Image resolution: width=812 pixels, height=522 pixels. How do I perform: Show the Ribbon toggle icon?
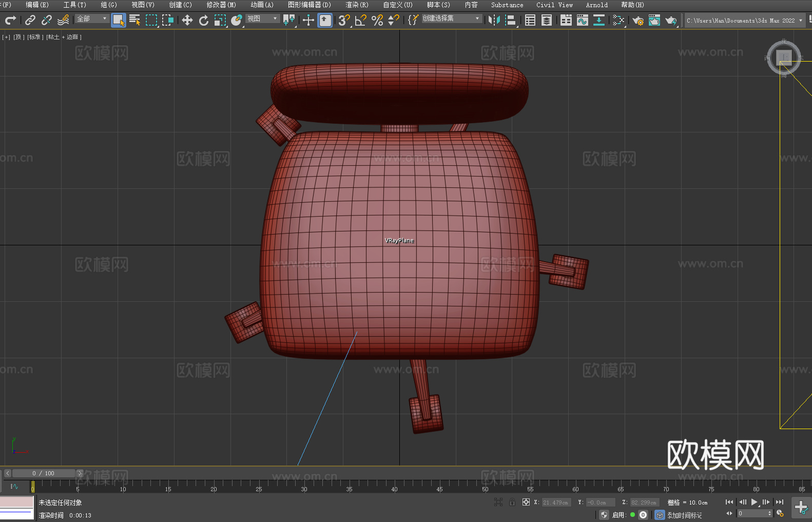(566, 20)
